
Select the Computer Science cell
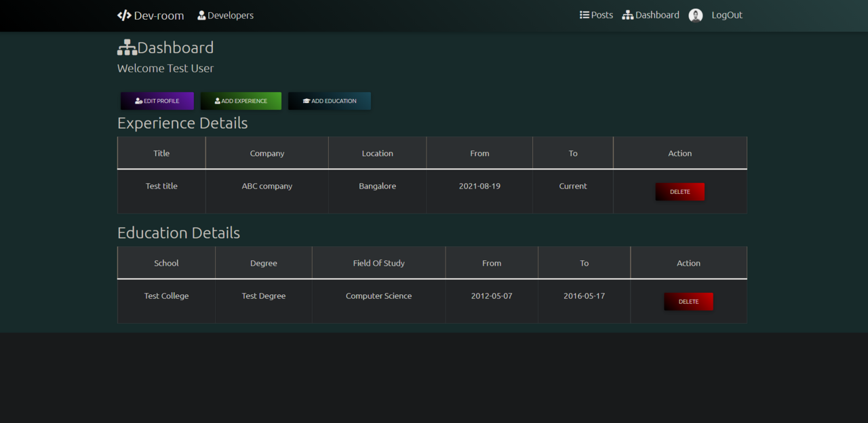tap(379, 302)
